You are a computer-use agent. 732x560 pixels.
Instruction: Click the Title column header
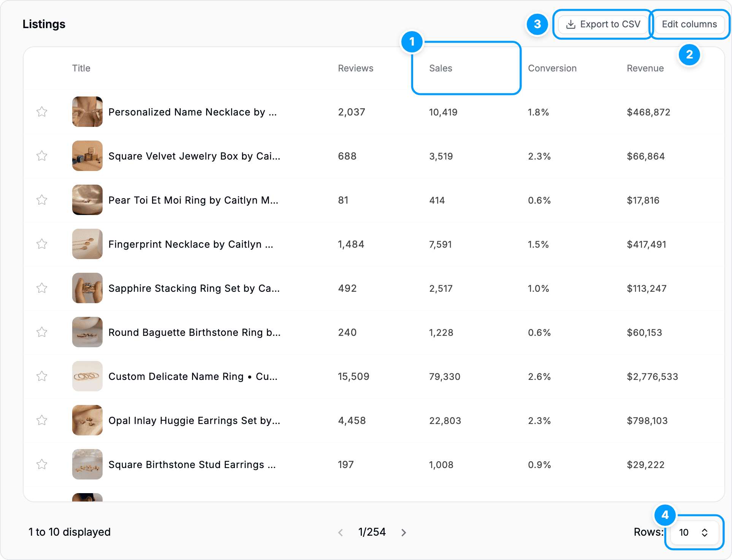pos(81,68)
